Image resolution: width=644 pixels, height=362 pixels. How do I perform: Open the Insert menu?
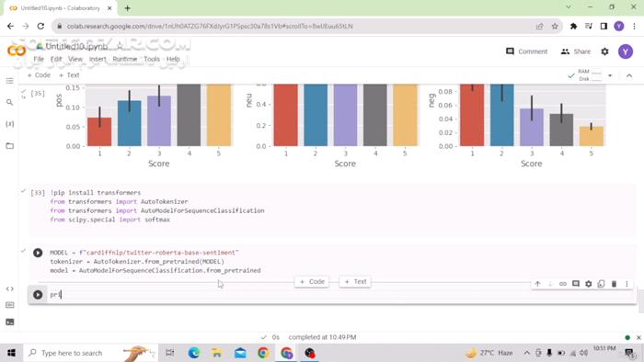tap(98, 59)
